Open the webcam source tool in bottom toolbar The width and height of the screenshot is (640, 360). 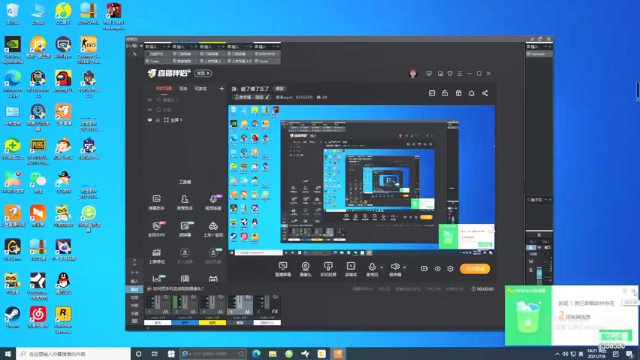click(x=305, y=269)
